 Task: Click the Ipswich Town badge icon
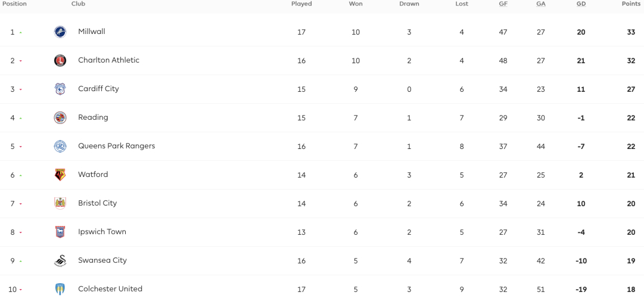[60, 232]
